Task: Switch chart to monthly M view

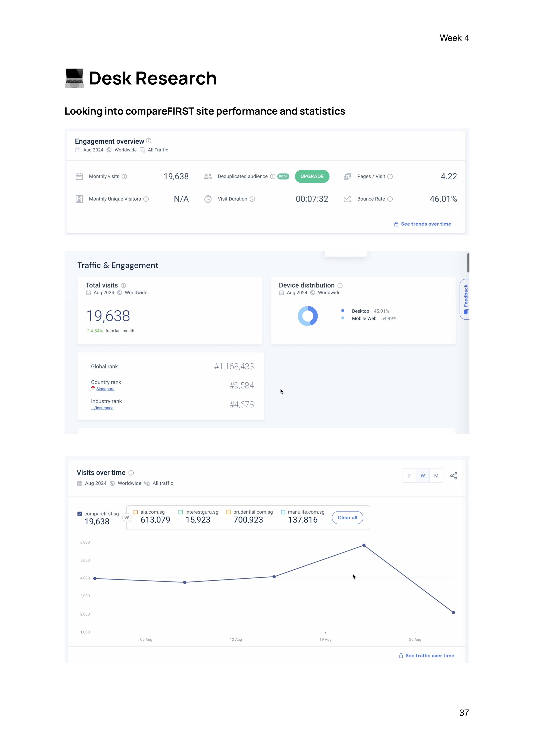Action: (436, 475)
